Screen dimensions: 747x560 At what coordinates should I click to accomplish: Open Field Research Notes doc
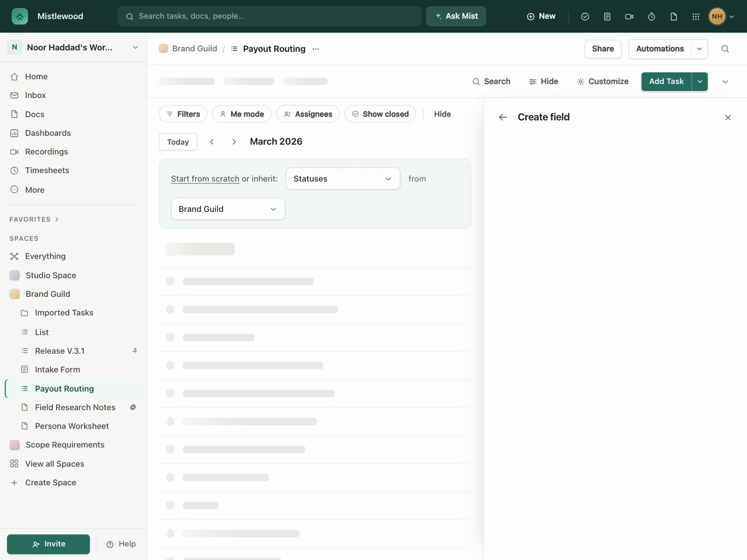point(73,407)
